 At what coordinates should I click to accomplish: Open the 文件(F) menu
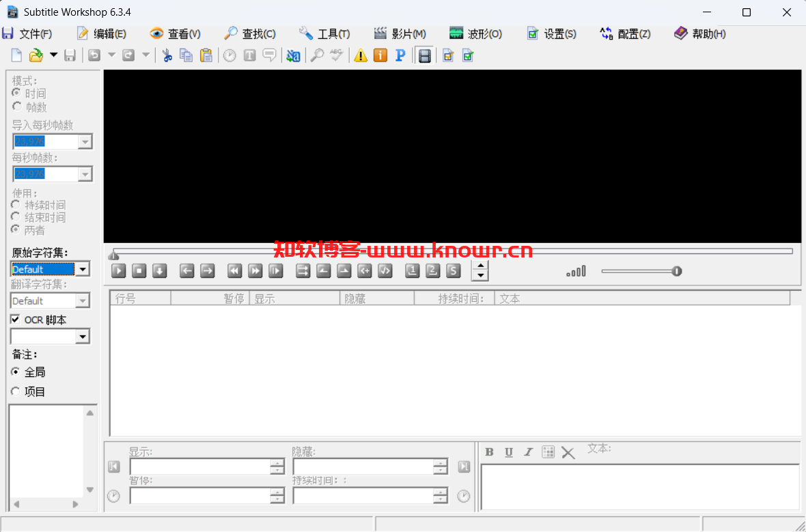coord(27,34)
